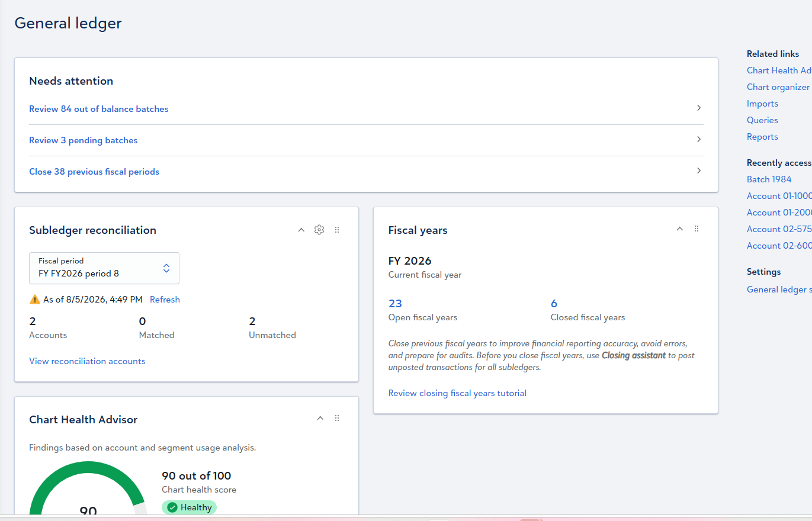Image resolution: width=812 pixels, height=521 pixels.
Task: Open recently accessed Account 02-575
Action: [x=779, y=229]
